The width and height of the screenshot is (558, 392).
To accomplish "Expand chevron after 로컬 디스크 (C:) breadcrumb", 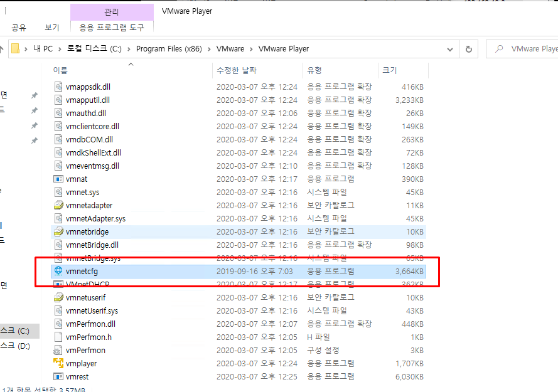I will click(x=129, y=49).
